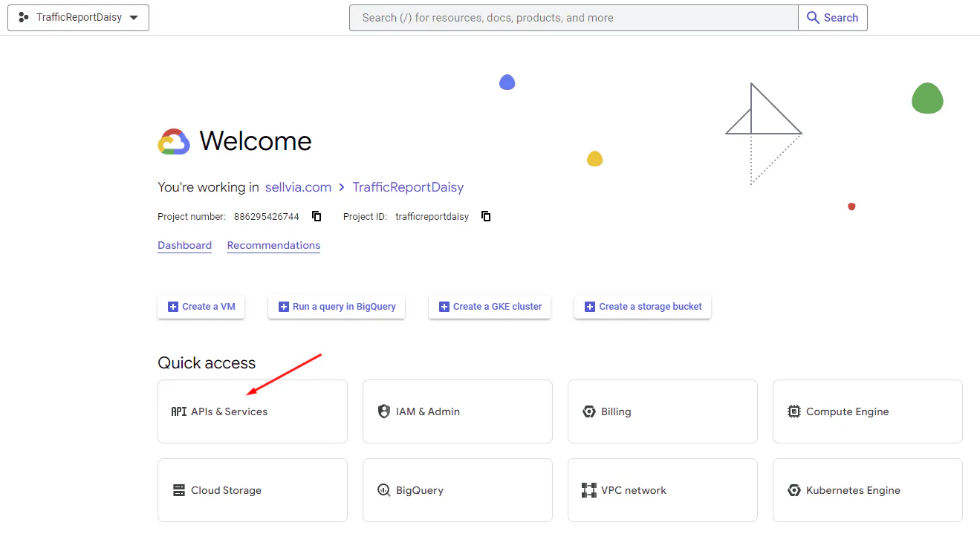Click Create a storage bucket button
This screenshot has width=980, height=534.
click(x=643, y=306)
